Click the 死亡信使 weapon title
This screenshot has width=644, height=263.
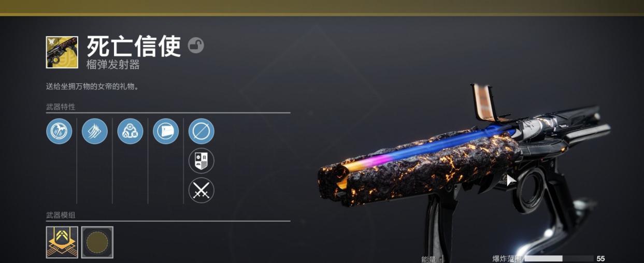134,47
